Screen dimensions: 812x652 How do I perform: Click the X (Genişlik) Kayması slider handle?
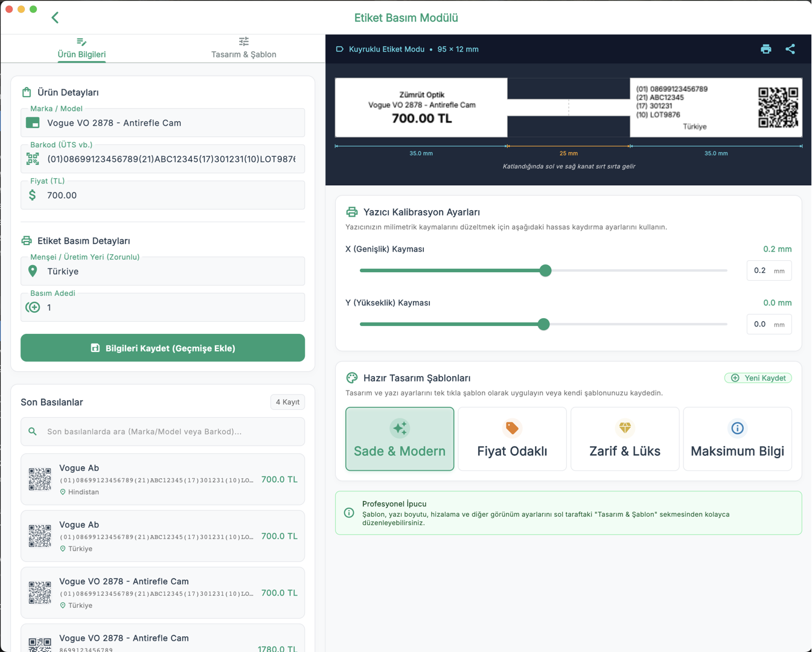point(545,270)
